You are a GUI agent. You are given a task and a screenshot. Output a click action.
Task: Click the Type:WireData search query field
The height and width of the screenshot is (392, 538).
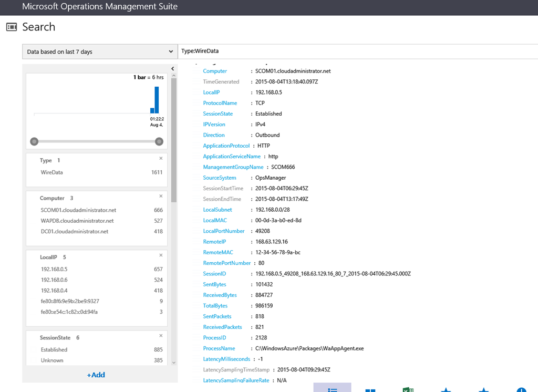pos(357,51)
